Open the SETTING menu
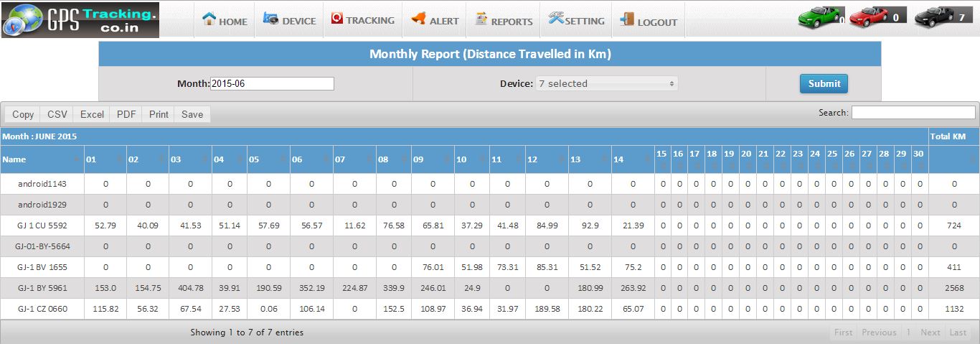 [x=585, y=22]
